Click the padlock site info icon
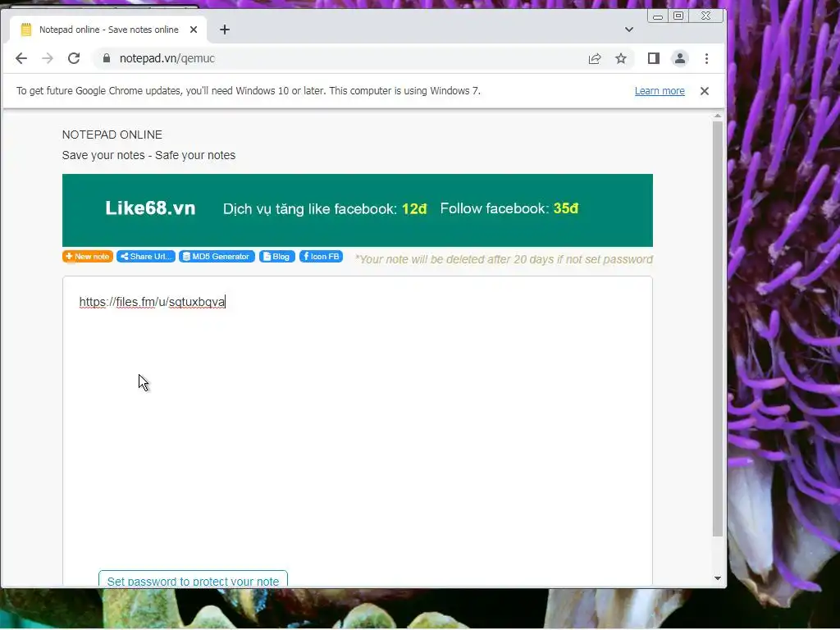840x630 pixels. [107, 58]
